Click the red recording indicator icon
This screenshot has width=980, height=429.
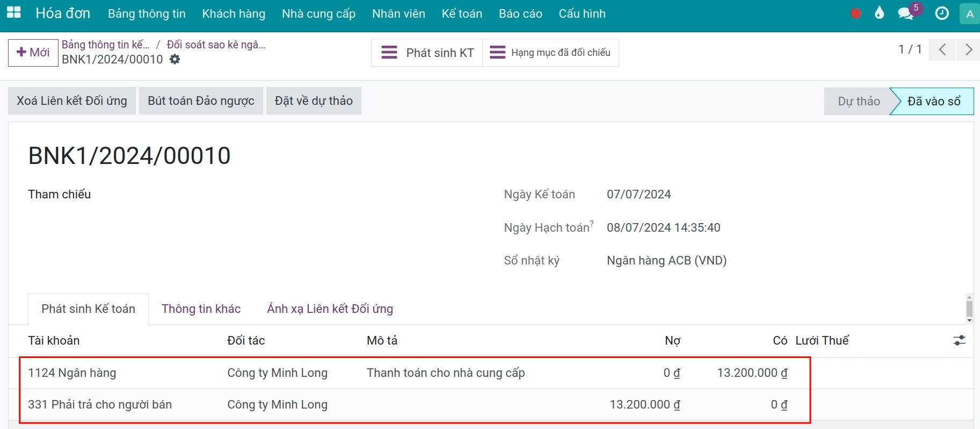856,13
